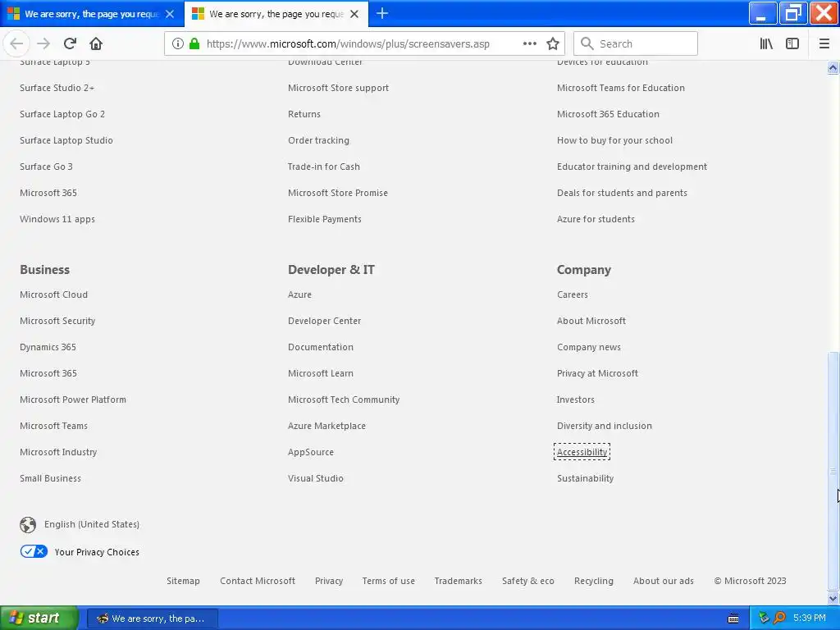Click the magnifier tray icon

click(779, 619)
